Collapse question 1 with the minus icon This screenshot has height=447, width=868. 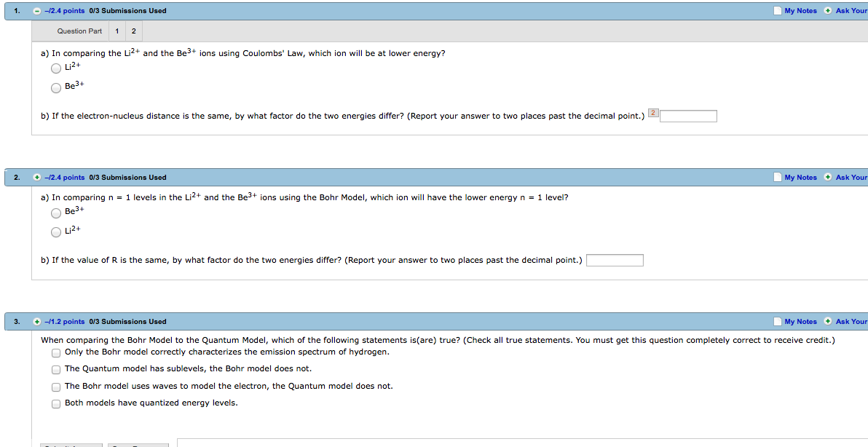tap(37, 11)
